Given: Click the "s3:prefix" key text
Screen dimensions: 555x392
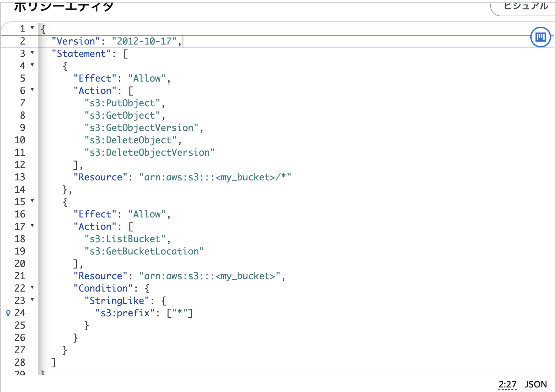Looking at the screenshot, I should tap(125, 313).
